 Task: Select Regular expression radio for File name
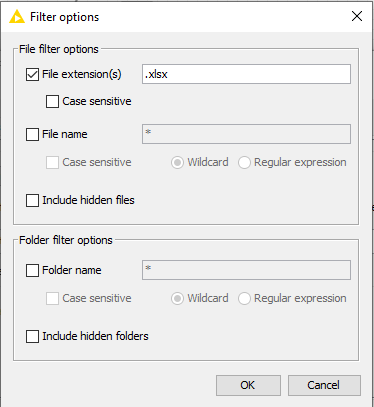coord(244,162)
